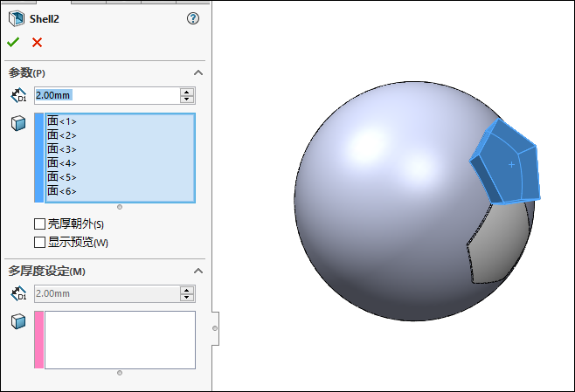Click the Shell2 title text
Viewport: 575px width, 392px height.
(x=44, y=18)
